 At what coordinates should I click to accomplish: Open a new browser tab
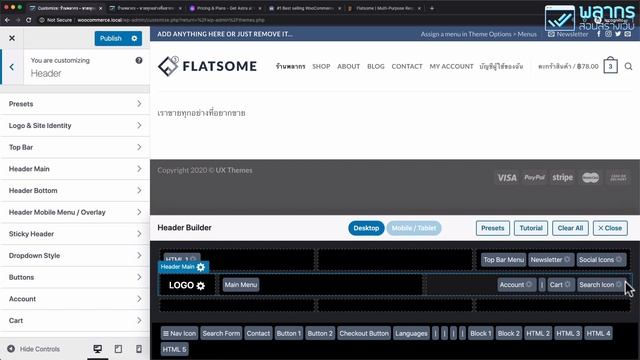(431, 8)
